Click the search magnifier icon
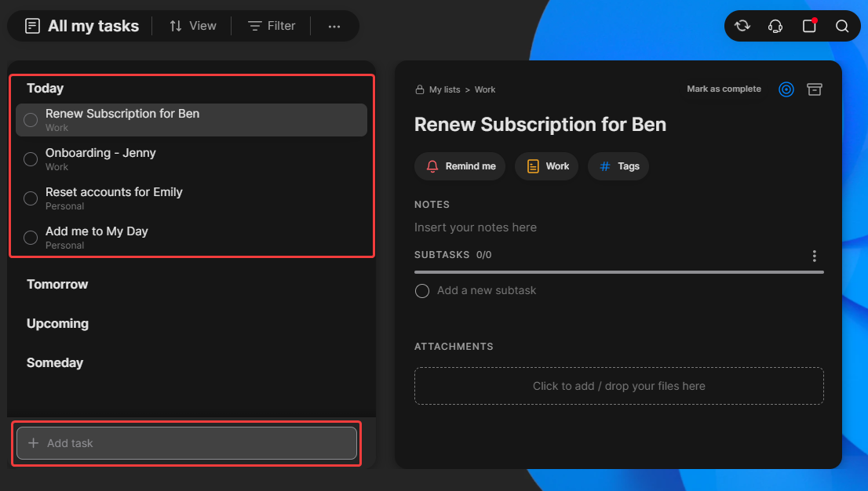Screen dimensions: 868x491 coord(842,26)
